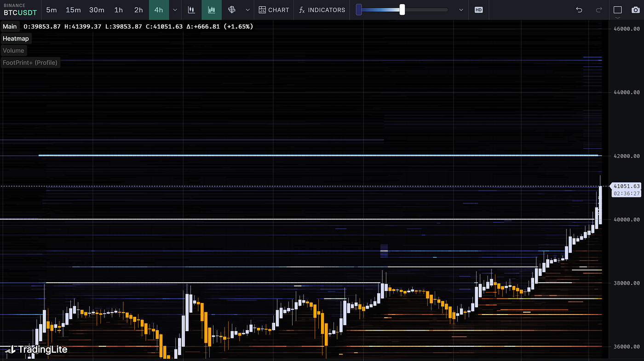644x361 pixels.
Task: Expand the heatmap slider options chevron
Action: point(461,10)
